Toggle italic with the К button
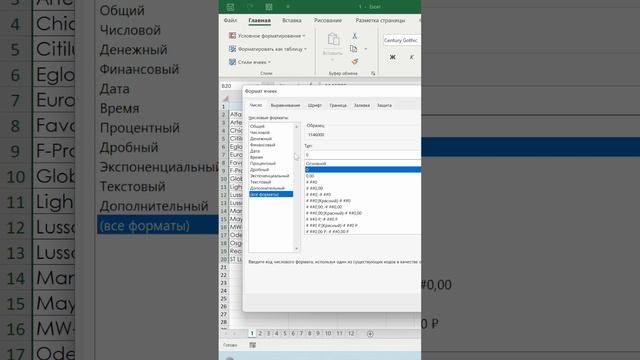640x360 pixels. tap(411, 57)
